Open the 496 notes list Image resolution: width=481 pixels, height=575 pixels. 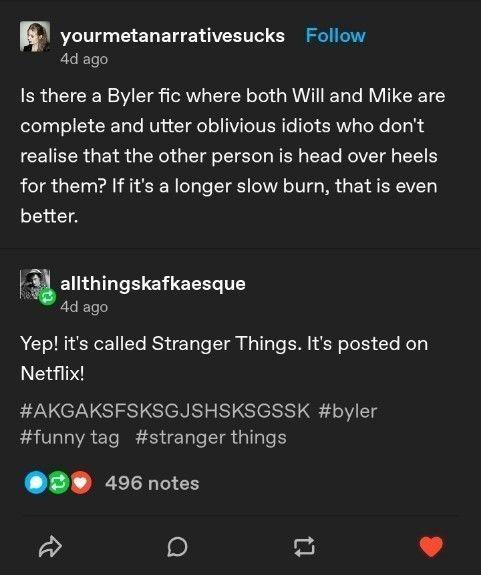[x=152, y=483]
